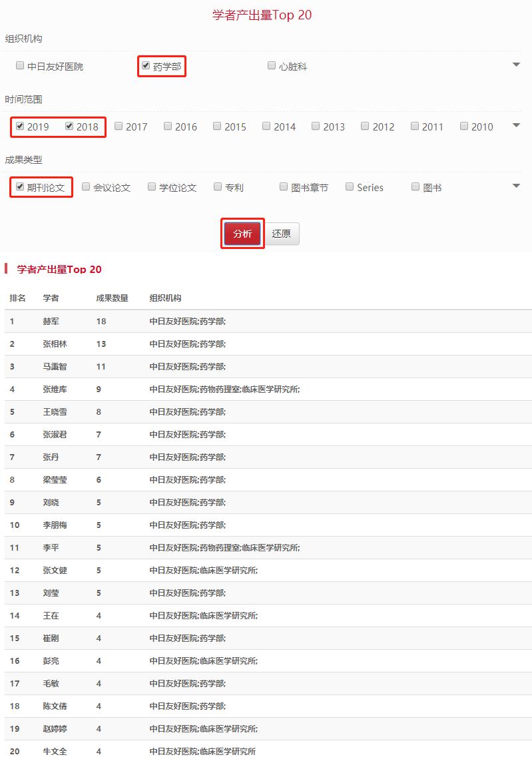Tick the 会议论文 checkbox
The height and width of the screenshot is (769, 532).
pyautogui.click(x=86, y=187)
